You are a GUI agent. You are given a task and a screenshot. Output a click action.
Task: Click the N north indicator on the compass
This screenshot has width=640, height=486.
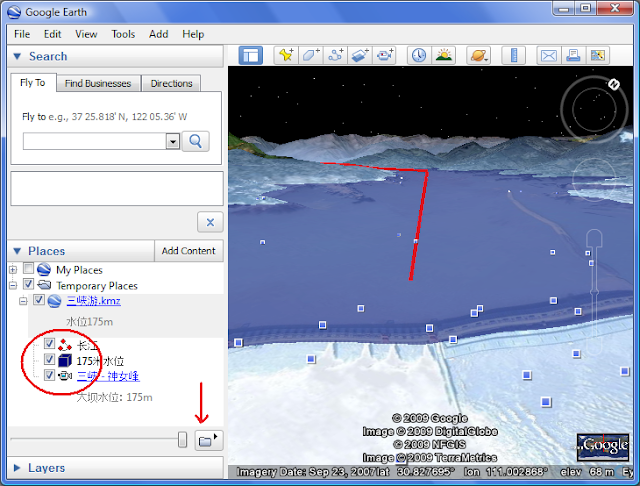point(614,84)
